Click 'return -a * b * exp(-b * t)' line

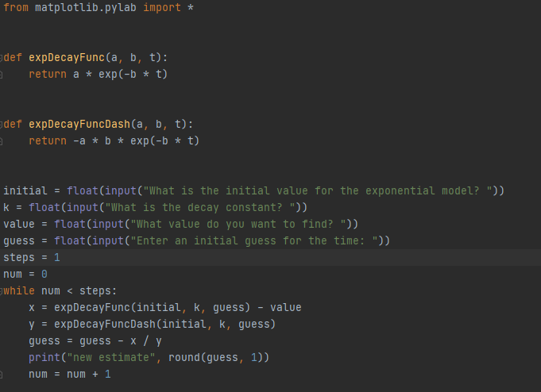click(114, 140)
